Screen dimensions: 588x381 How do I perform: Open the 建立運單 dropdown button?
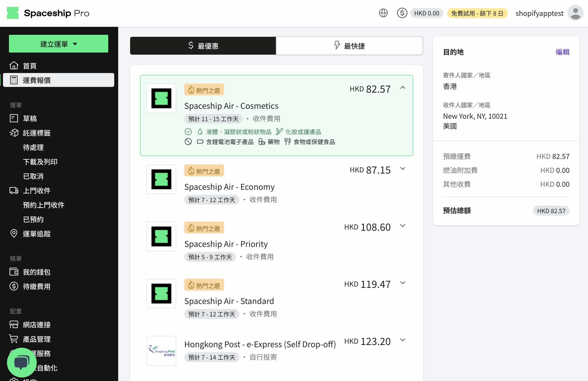click(x=59, y=44)
